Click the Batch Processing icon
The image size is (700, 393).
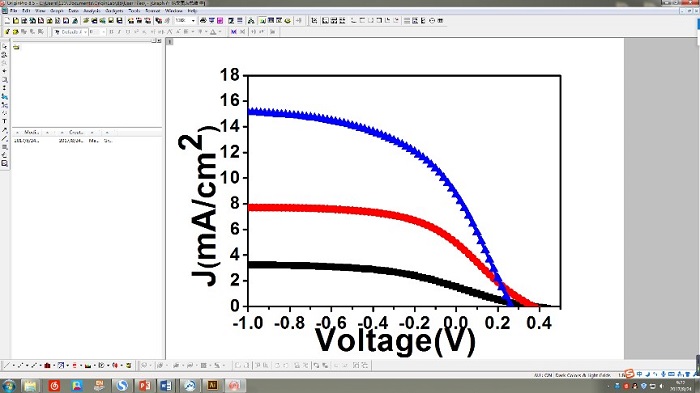(158, 21)
